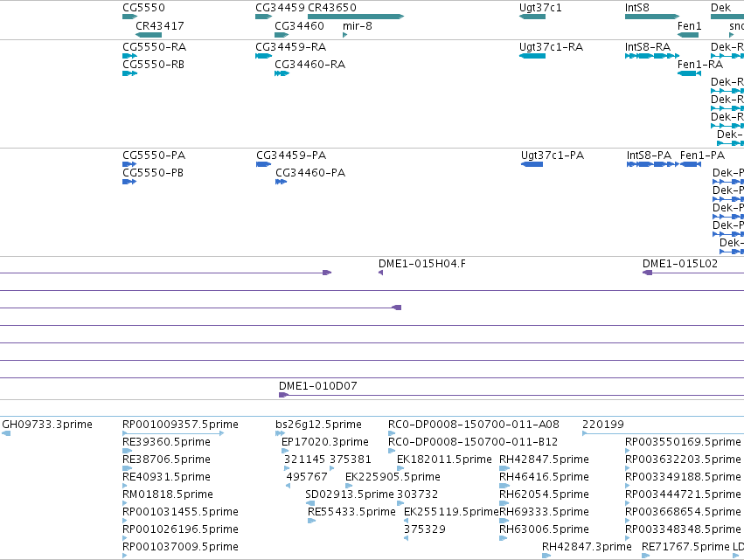Open EST EP17020.3prime

[x=325, y=442]
